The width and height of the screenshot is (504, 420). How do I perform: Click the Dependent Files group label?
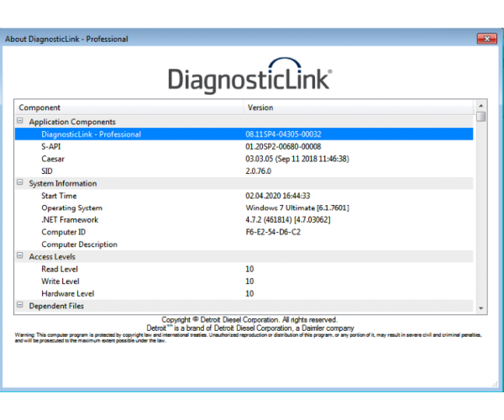tap(56, 306)
